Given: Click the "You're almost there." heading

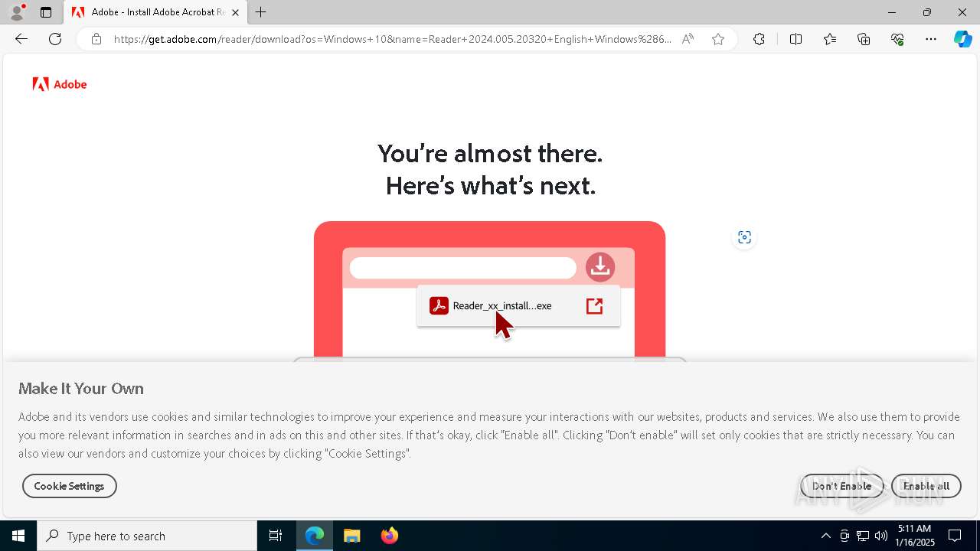Looking at the screenshot, I should pyautogui.click(x=490, y=153).
